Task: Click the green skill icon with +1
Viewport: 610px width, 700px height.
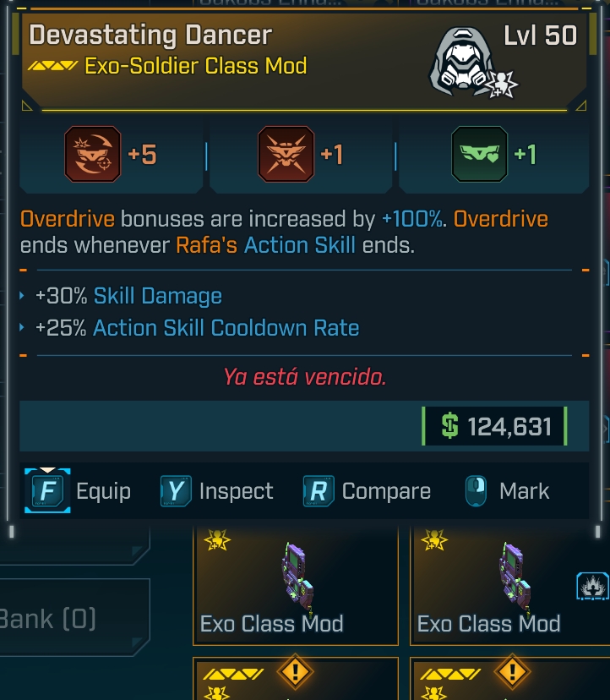Action: (x=479, y=155)
